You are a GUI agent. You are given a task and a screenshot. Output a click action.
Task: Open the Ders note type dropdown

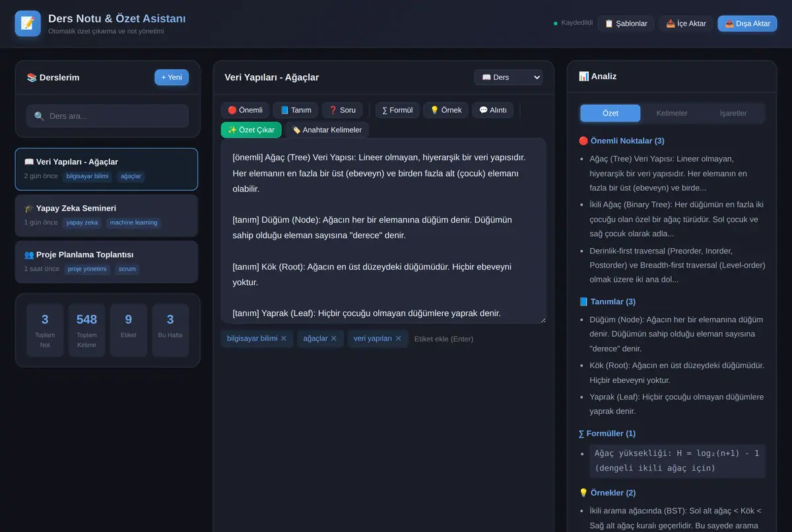coord(508,77)
